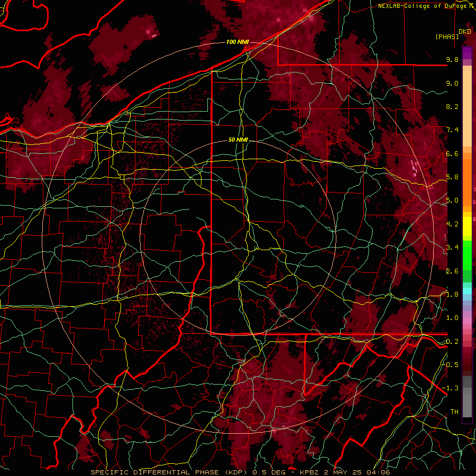Screen dimensions: 476x476
Task: Pick the 4.2 scale value label
Action: click(452, 224)
